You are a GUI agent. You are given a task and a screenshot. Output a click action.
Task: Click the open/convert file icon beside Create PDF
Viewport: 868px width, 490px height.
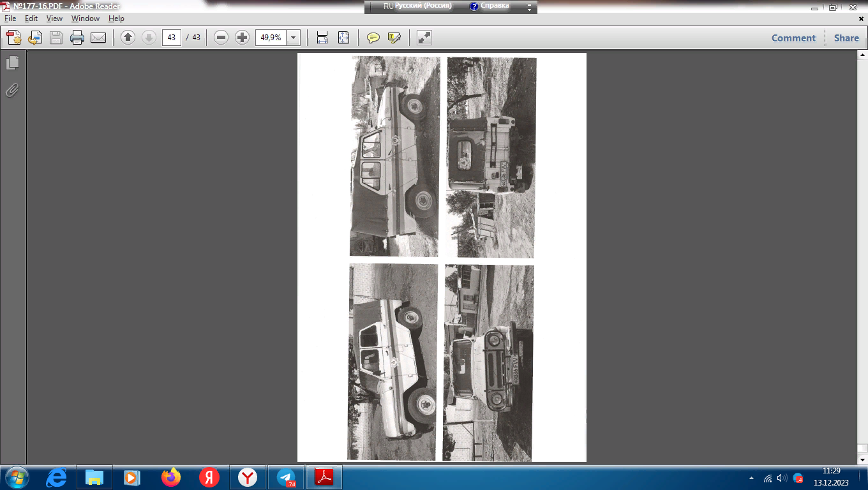[34, 38]
